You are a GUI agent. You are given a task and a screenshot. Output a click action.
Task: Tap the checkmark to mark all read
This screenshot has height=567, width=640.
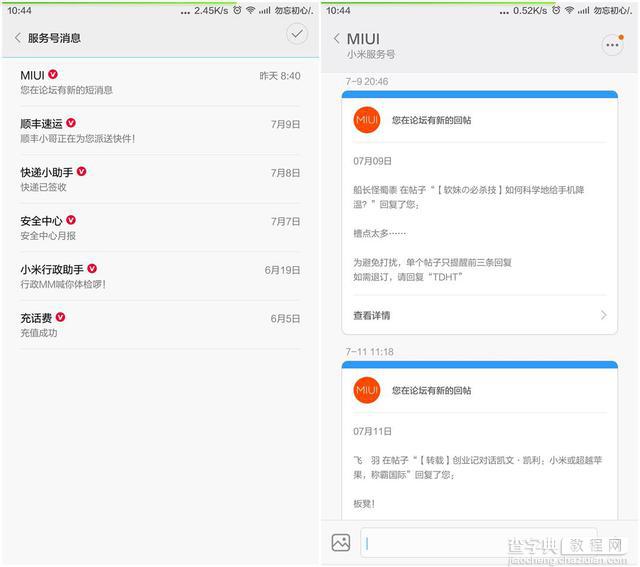[297, 34]
